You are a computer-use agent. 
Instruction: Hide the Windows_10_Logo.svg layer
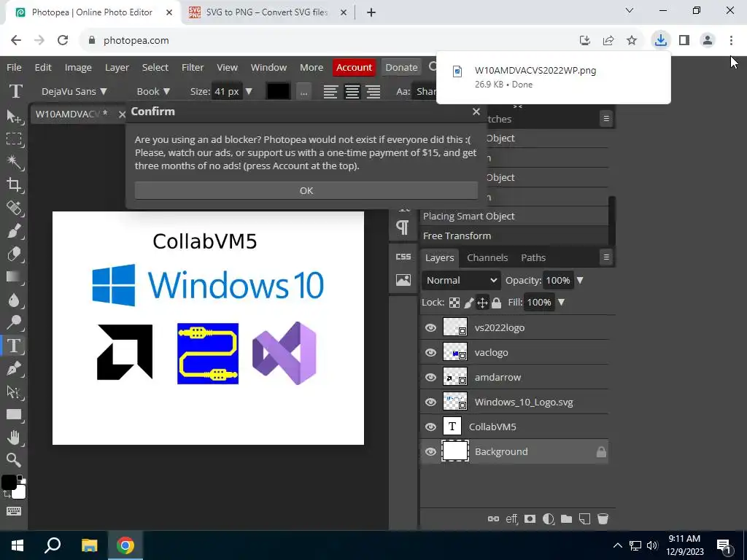tap(430, 402)
